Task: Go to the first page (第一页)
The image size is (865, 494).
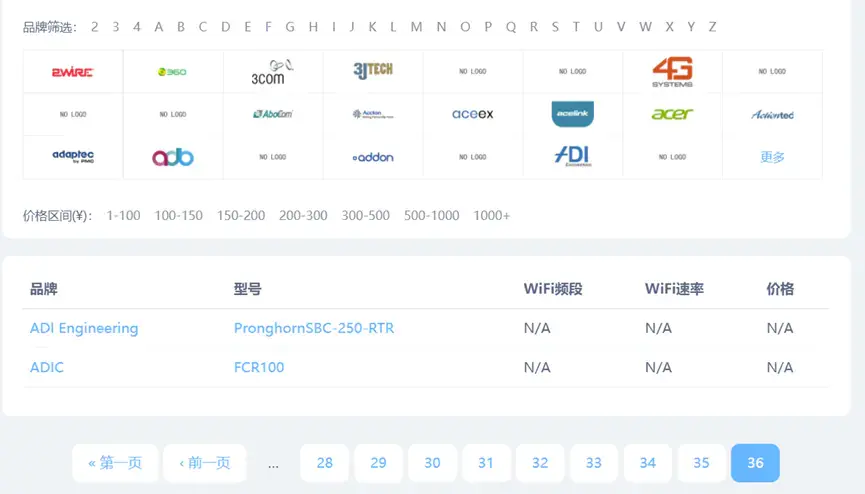Action: pos(115,463)
